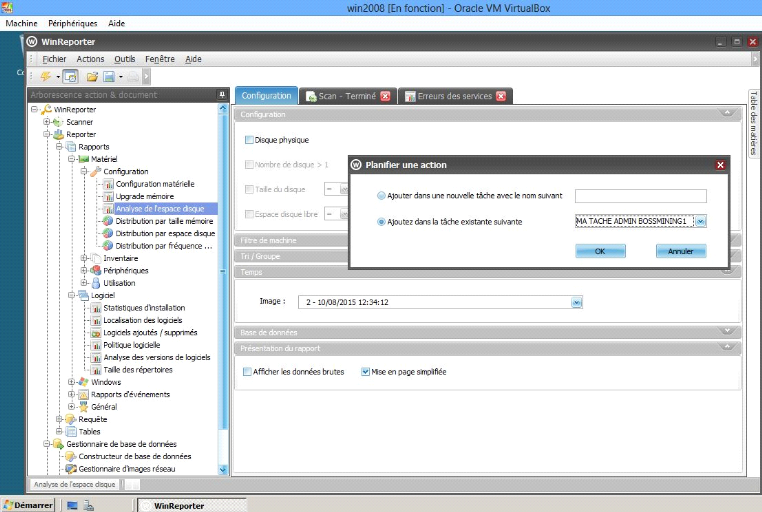Click the Distribution par taille mémoire pie icon

coord(108,221)
